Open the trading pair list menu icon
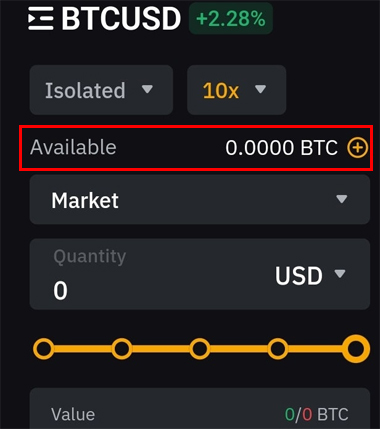 tap(41, 19)
